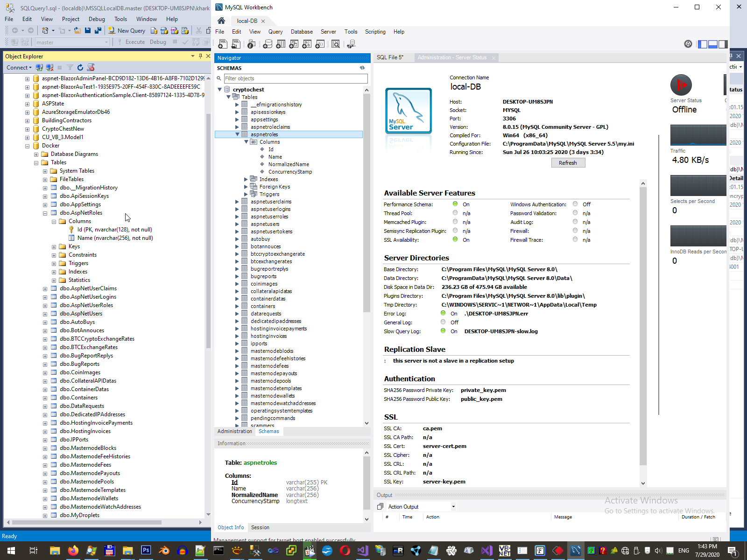Create a new stored procedure icon
This screenshot has width=747, height=560.
click(307, 44)
